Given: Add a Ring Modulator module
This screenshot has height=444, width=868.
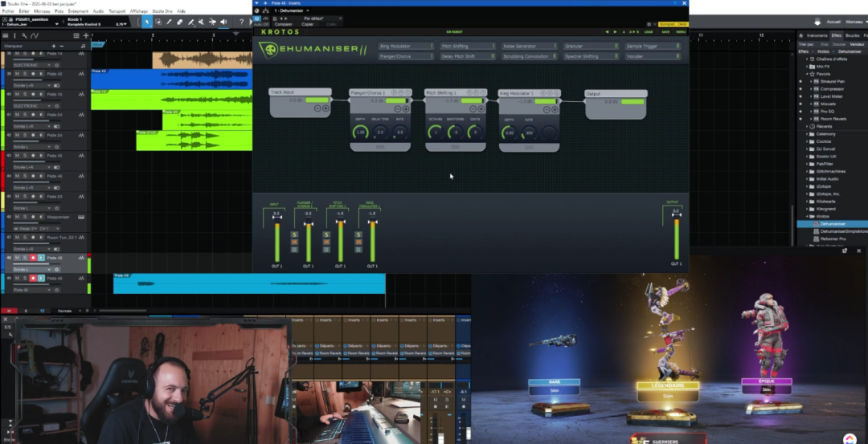Looking at the screenshot, I should [406, 46].
